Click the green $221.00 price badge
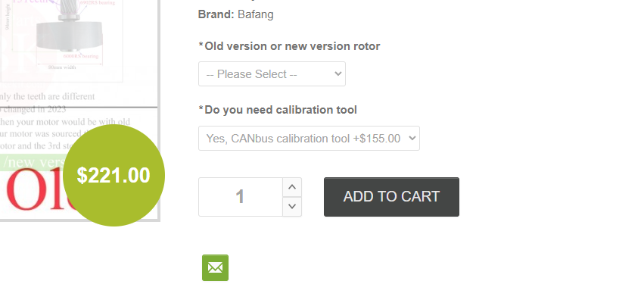 pyautogui.click(x=114, y=175)
